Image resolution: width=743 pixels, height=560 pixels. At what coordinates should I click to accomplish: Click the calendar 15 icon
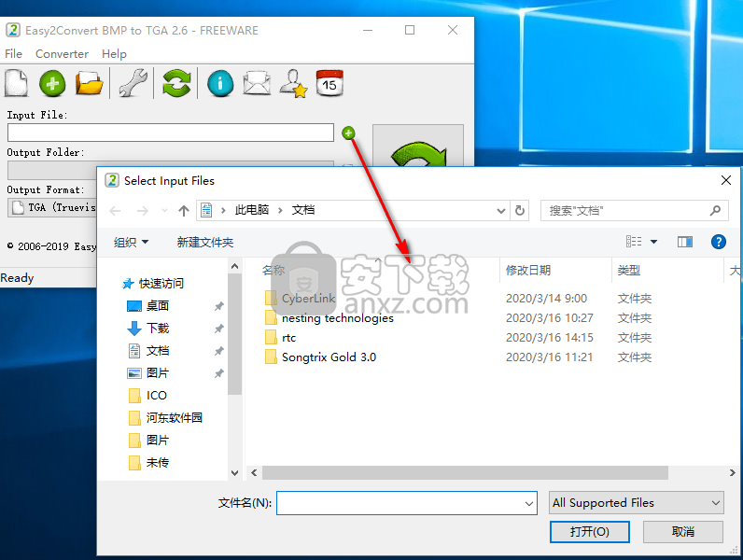click(329, 83)
